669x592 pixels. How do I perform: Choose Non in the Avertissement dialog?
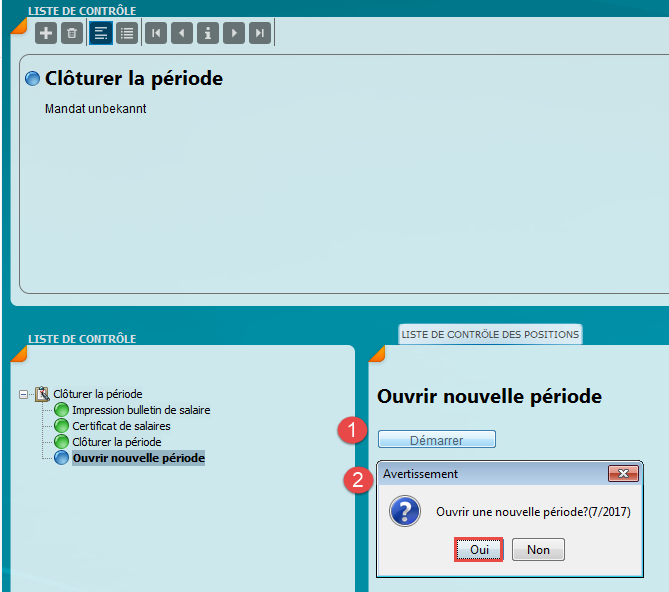point(538,549)
